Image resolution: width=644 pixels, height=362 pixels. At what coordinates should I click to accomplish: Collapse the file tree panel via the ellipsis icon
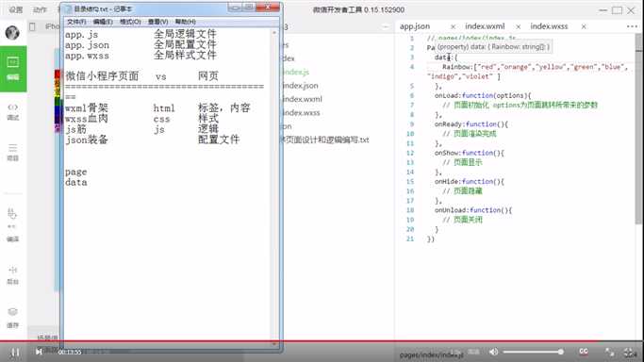tap(386, 26)
